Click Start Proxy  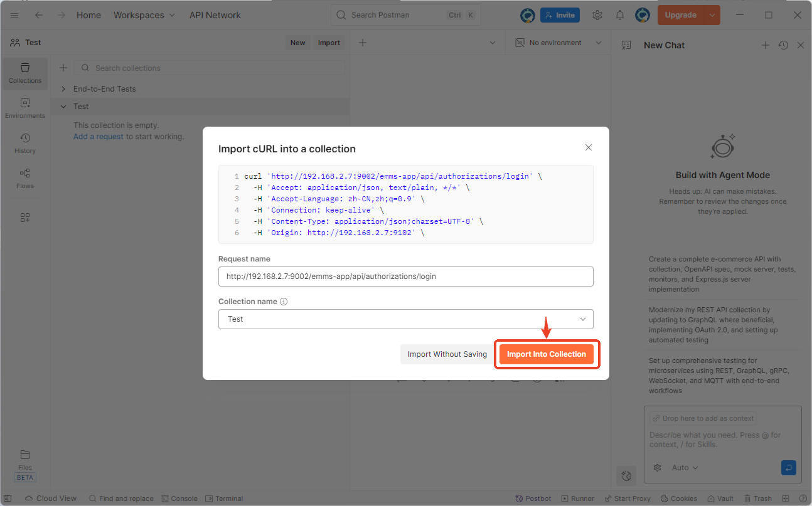point(627,498)
